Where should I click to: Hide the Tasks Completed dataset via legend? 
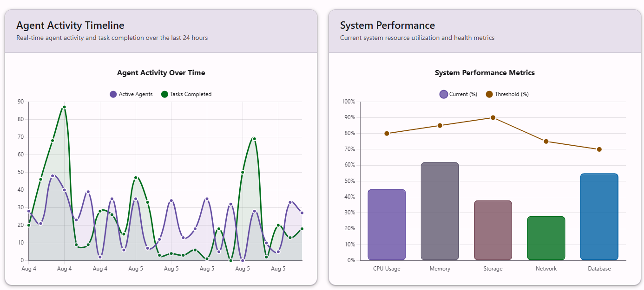point(186,94)
